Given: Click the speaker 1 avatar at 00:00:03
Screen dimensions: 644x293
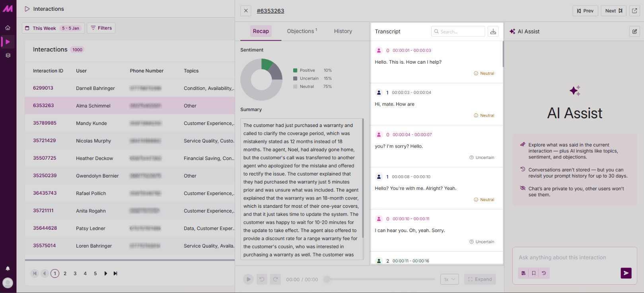Looking at the screenshot, I should point(379,93).
